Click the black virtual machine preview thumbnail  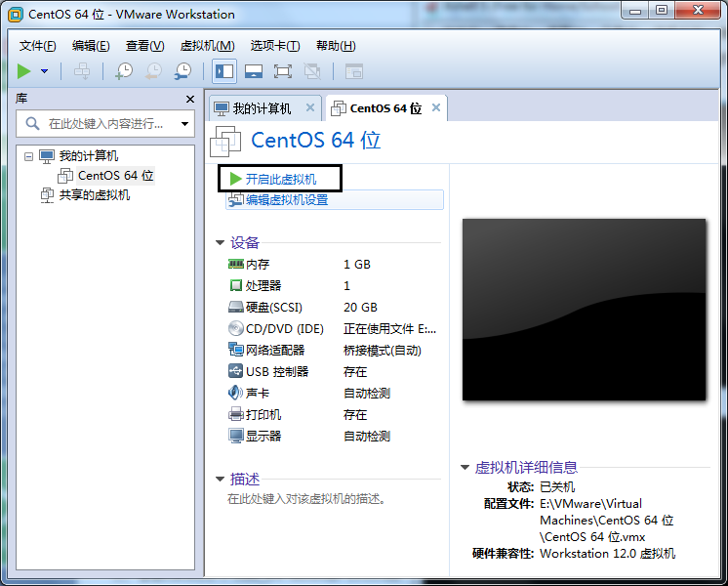pos(585,310)
